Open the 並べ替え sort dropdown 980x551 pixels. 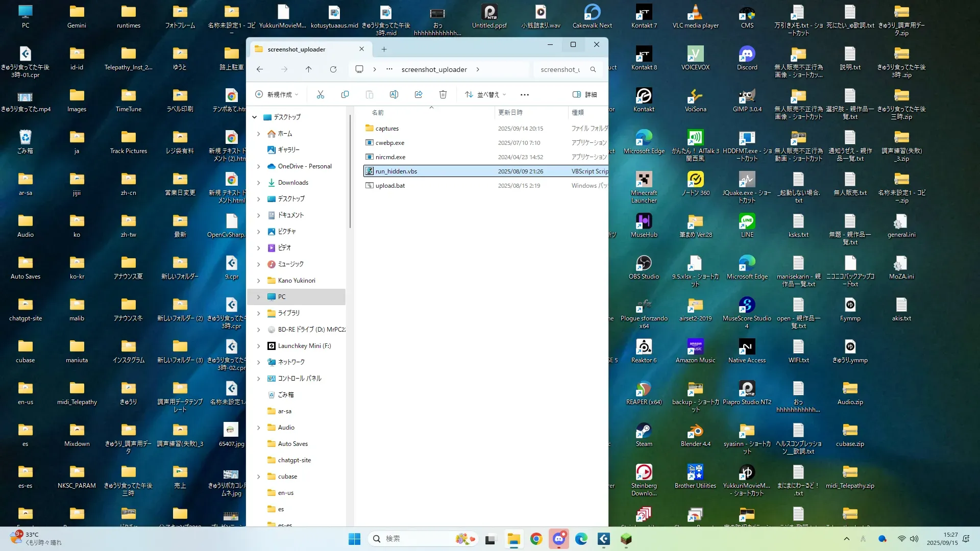click(485, 94)
